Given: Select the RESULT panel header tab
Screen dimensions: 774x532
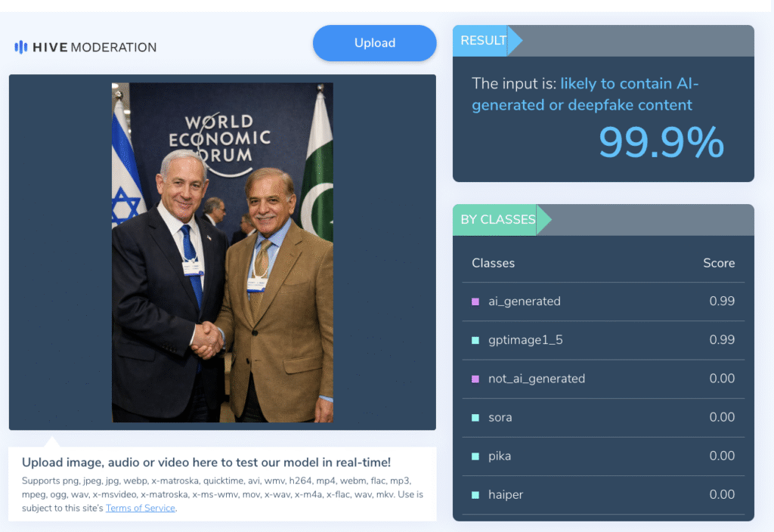Looking at the screenshot, I should [484, 41].
